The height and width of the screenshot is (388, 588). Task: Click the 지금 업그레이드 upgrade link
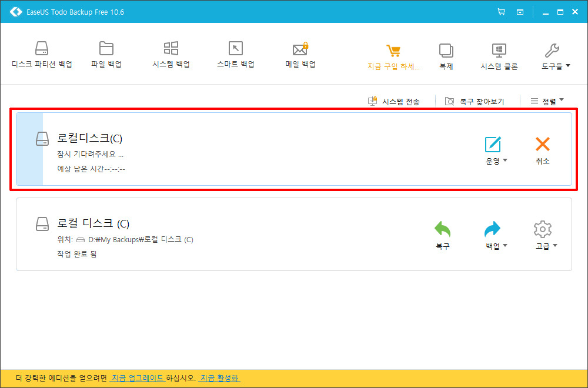point(137,378)
